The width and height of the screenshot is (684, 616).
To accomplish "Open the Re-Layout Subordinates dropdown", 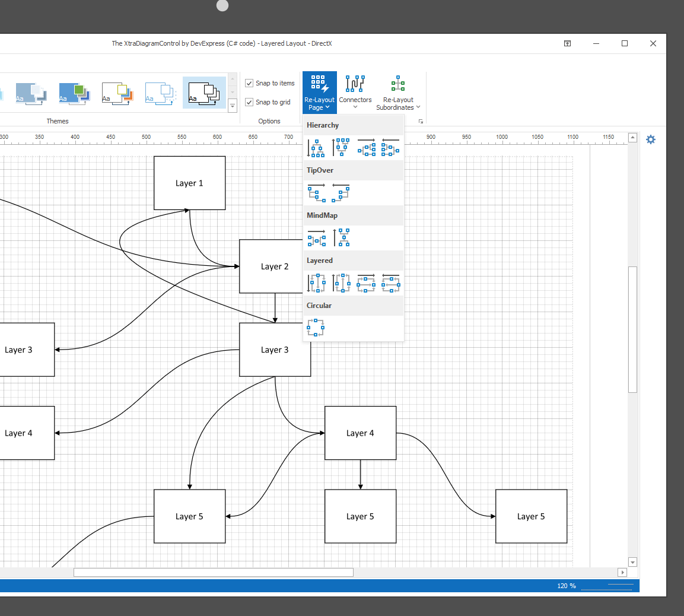I will click(398, 93).
